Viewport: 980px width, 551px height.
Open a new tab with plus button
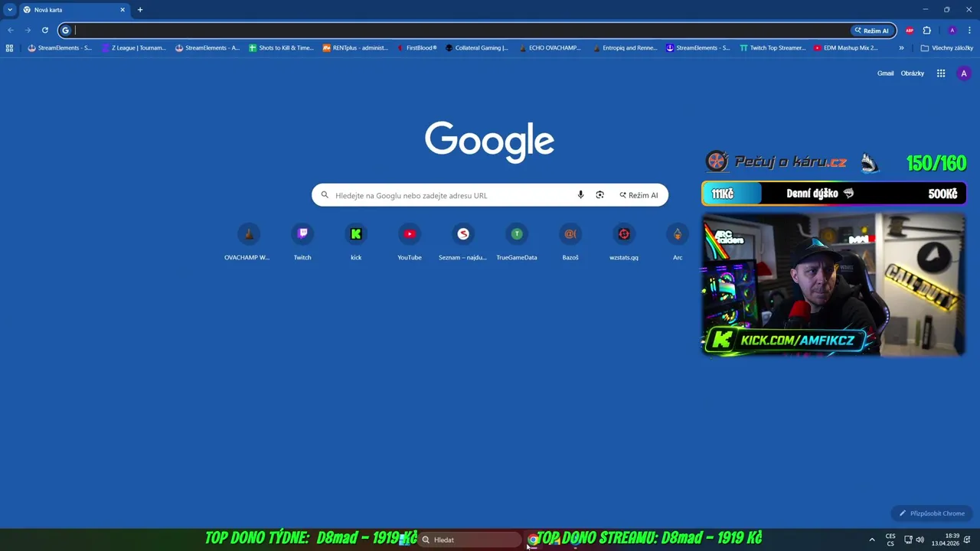point(140,10)
